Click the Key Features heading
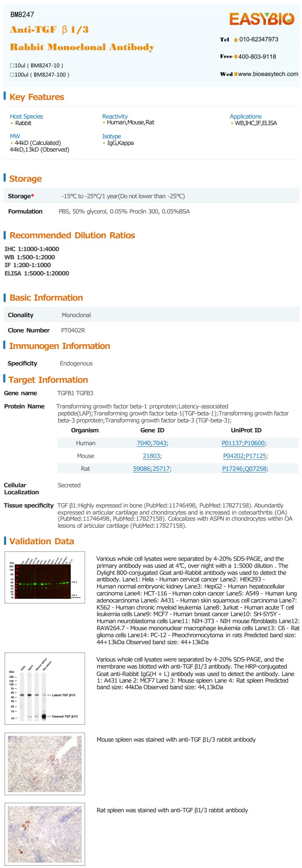Screen dimensions: 302x868 [37, 97]
